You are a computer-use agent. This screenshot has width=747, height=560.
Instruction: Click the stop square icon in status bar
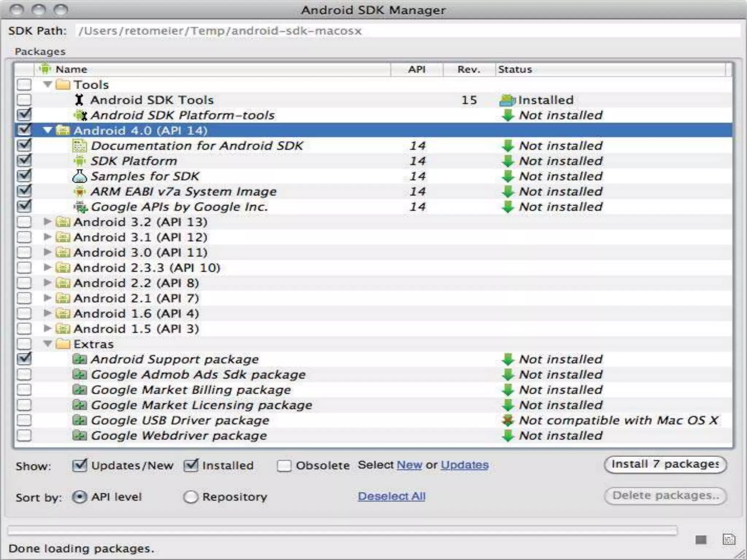click(x=701, y=540)
